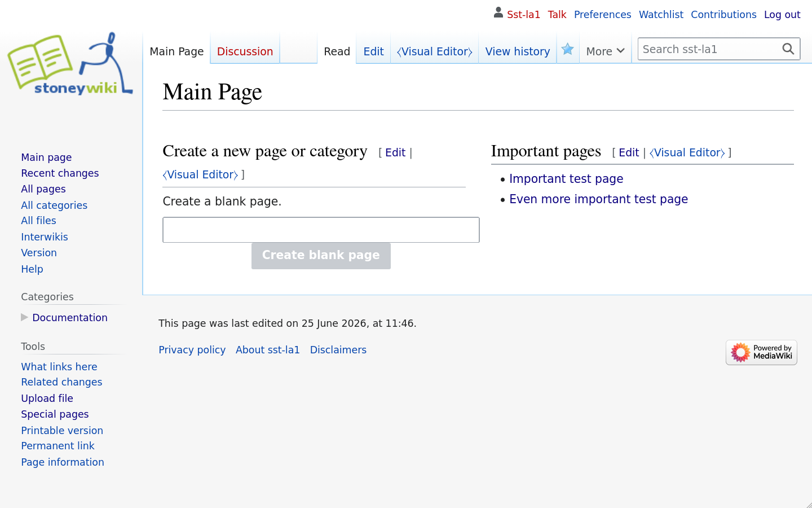Open the user Talk link
This screenshot has width=812, height=508.
click(557, 15)
